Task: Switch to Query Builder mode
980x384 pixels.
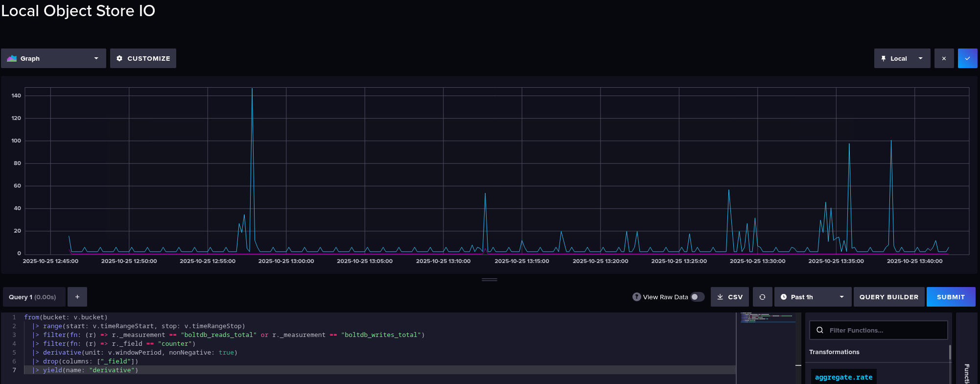Action: pyautogui.click(x=888, y=297)
